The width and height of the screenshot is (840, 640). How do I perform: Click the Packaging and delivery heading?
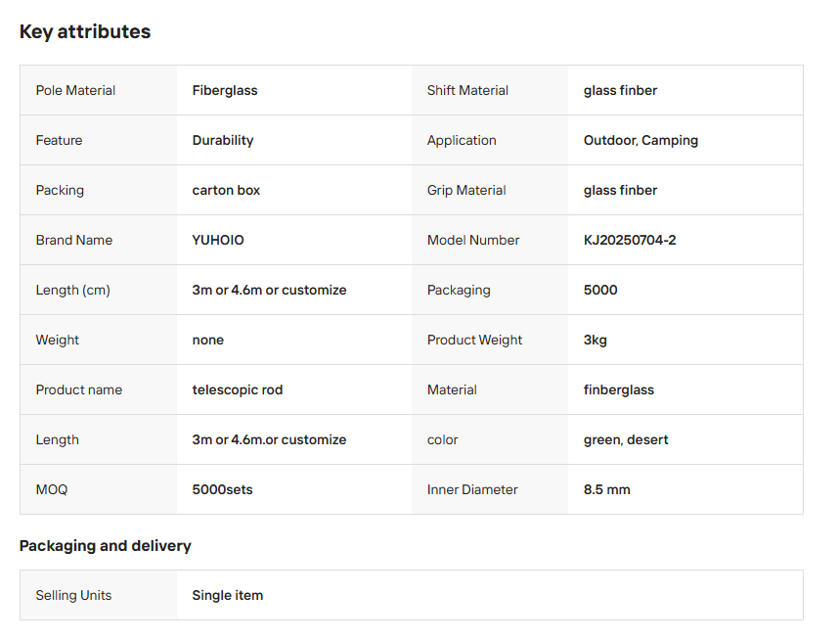click(x=106, y=545)
